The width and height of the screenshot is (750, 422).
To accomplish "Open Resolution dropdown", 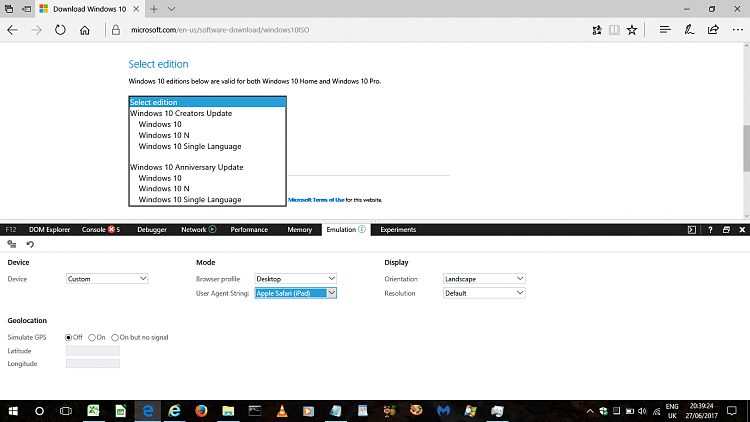I will coord(484,293).
